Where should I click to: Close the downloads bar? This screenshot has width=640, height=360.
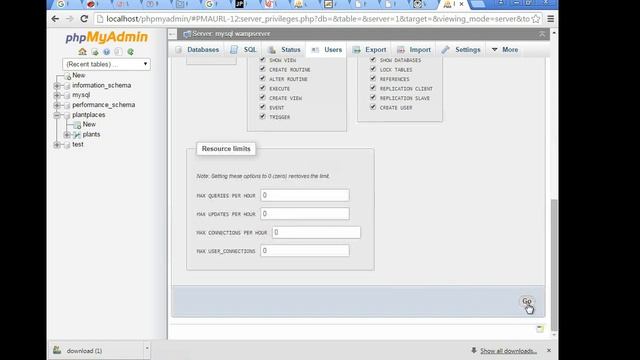(549, 350)
